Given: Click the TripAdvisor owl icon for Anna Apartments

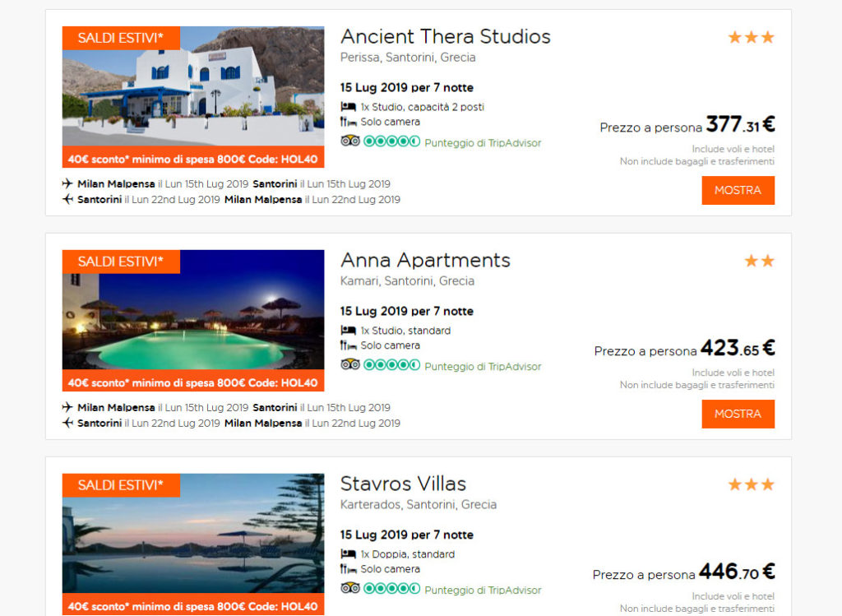Looking at the screenshot, I should tap(350, 365).
